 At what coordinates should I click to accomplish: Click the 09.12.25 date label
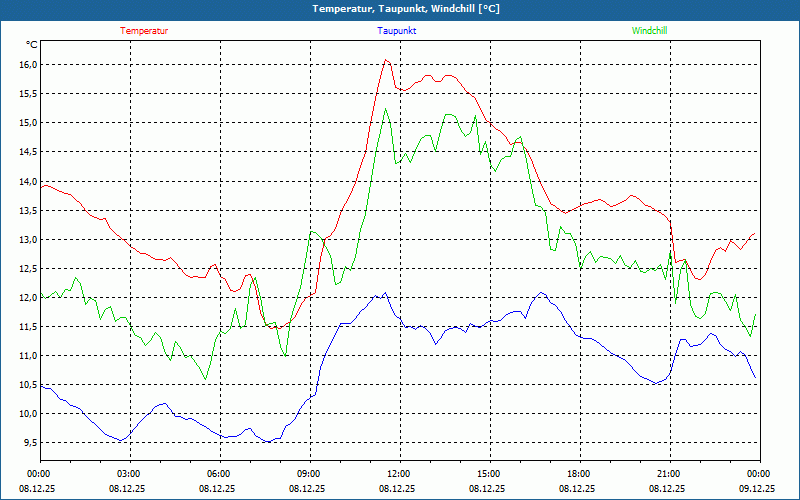[x=758, y=489]
